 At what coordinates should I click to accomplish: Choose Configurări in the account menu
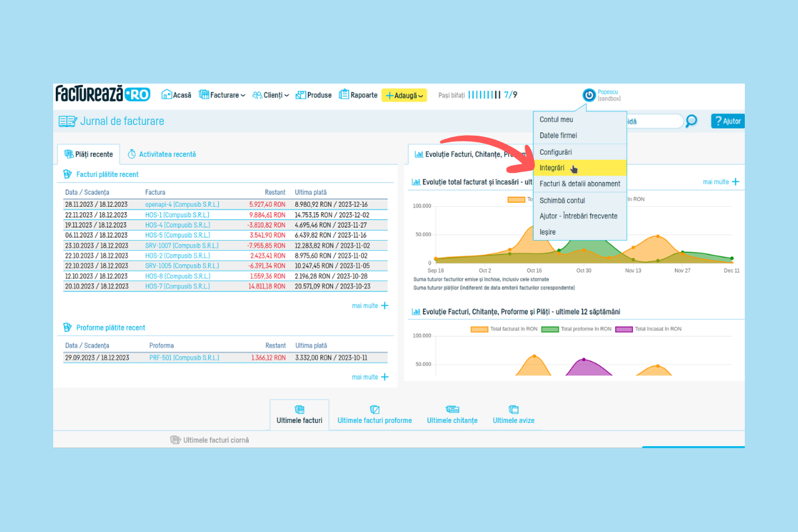(555, 152)
